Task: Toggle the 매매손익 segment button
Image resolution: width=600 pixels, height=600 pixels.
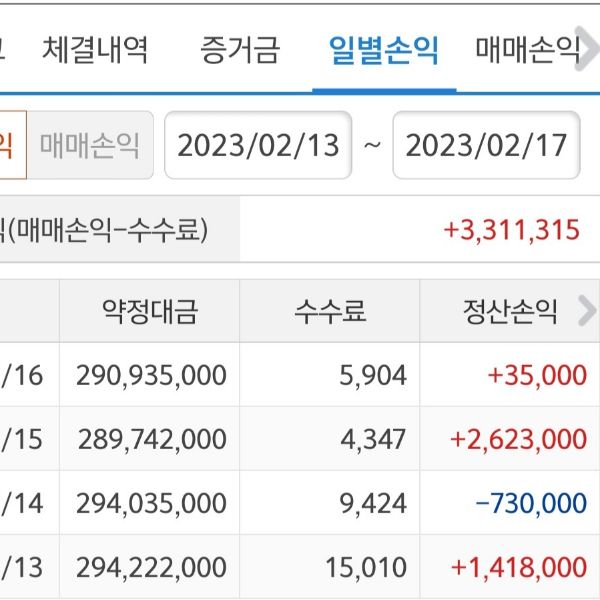Action: pos(90,146)
